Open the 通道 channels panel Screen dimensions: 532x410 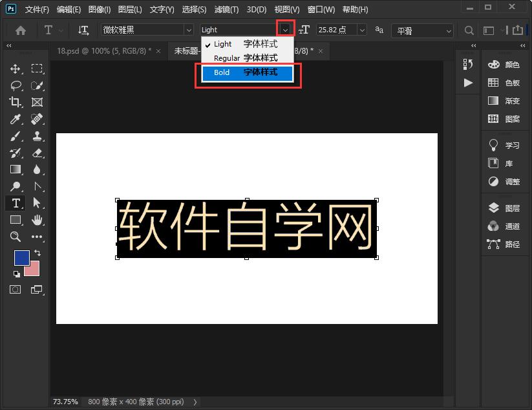(504, 226)
